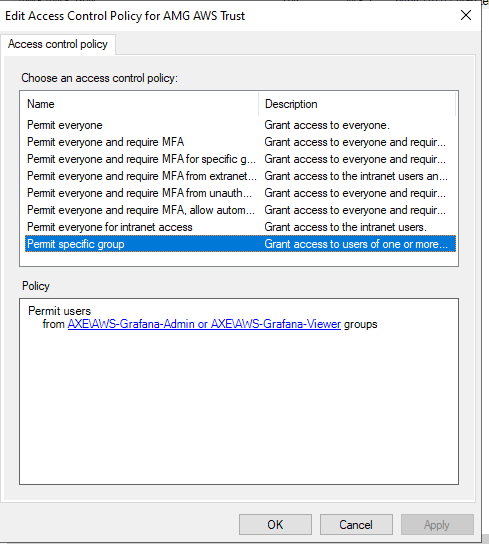Screen dimensions: 489x544
Task: Cancel the policy edit
Action: 356,525
